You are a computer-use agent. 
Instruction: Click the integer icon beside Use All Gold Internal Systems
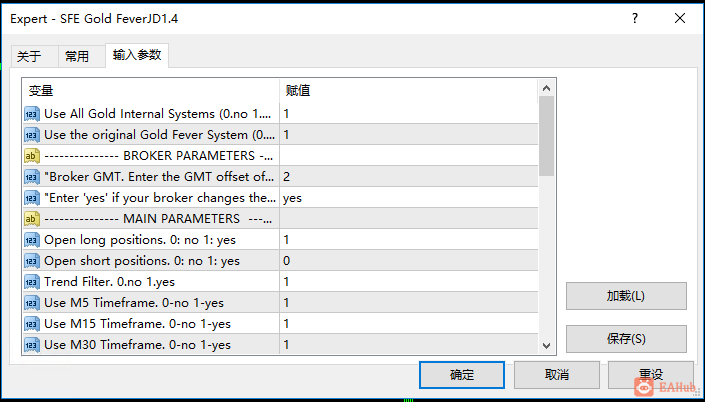click(x=32, y=114)
